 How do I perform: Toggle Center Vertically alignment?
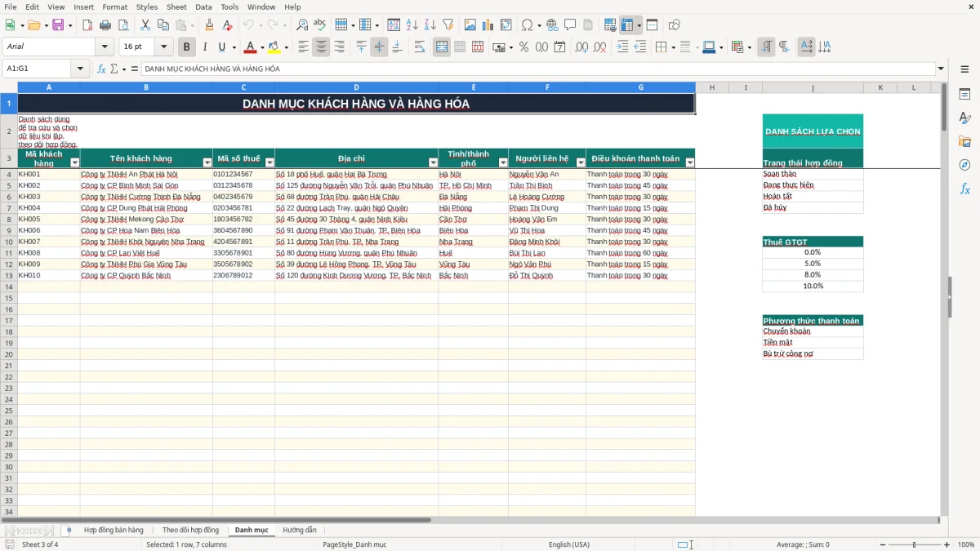coord(379,47)
